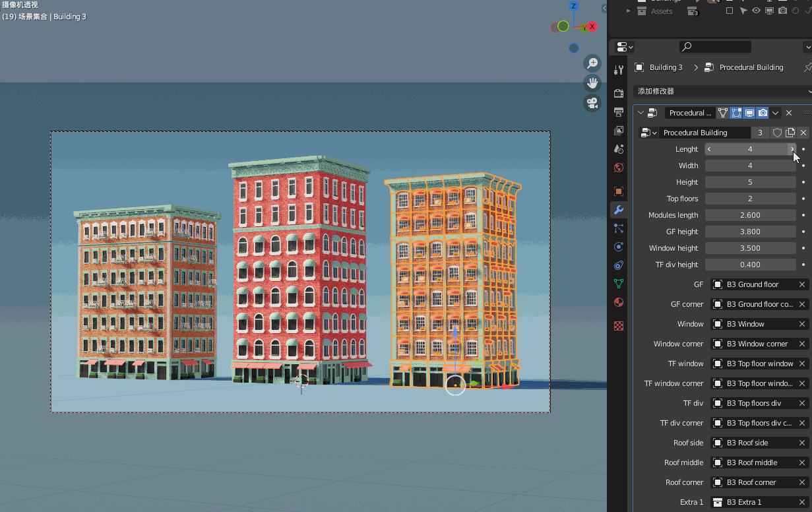
Task: Click the Procedural modifier name field
Action: [x=689, y=113]
